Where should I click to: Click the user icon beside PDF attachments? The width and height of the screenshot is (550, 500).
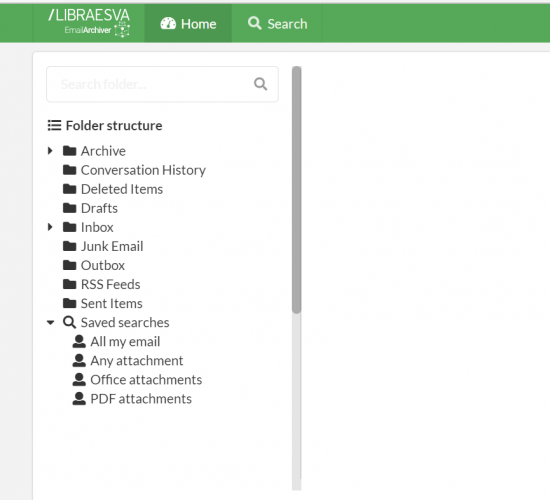click(79, 399)
